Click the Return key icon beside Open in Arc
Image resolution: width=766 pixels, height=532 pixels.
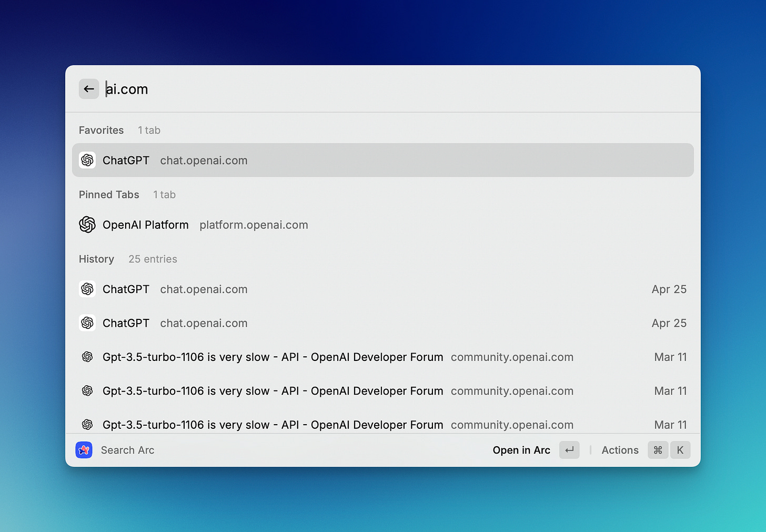[569, 450]
